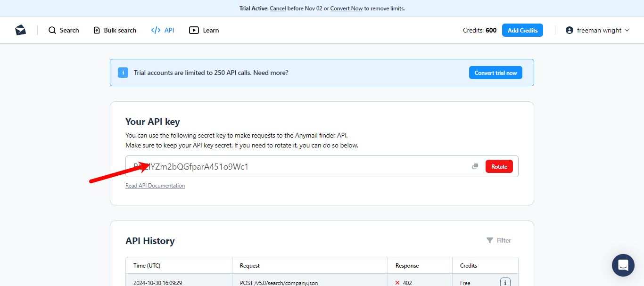Click the Convert Now link
The width and height of the screenshot is (644, 286).
(x=347, y=8)
